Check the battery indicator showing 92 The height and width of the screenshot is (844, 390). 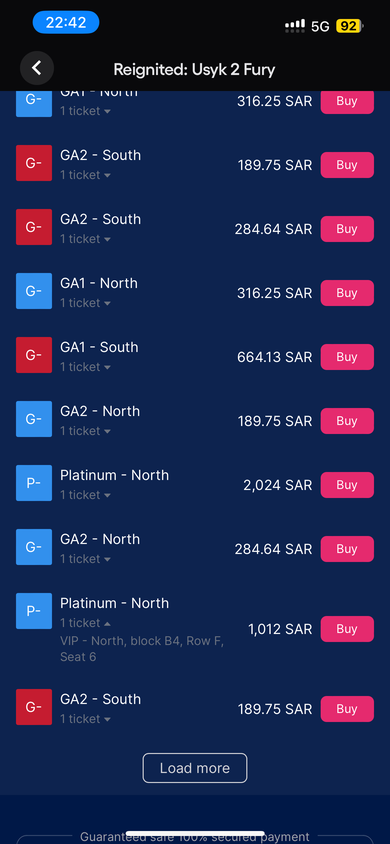click(350, 26)
